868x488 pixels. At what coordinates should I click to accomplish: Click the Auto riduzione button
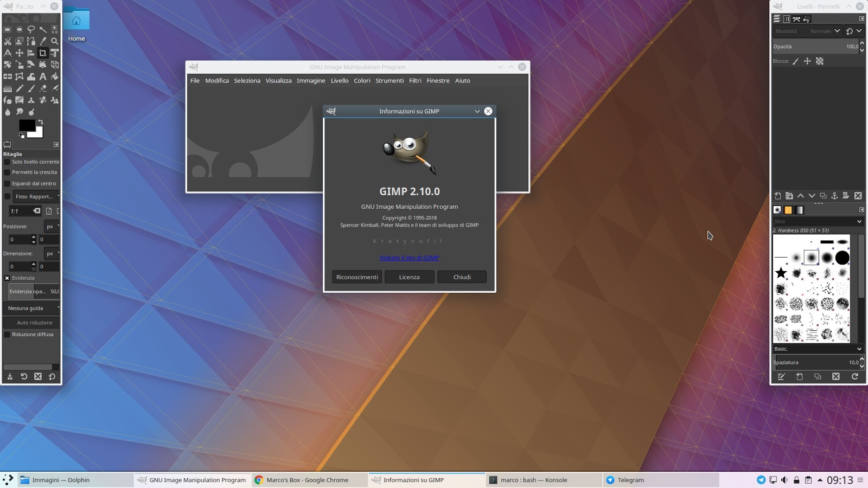[x=31, y=323]
